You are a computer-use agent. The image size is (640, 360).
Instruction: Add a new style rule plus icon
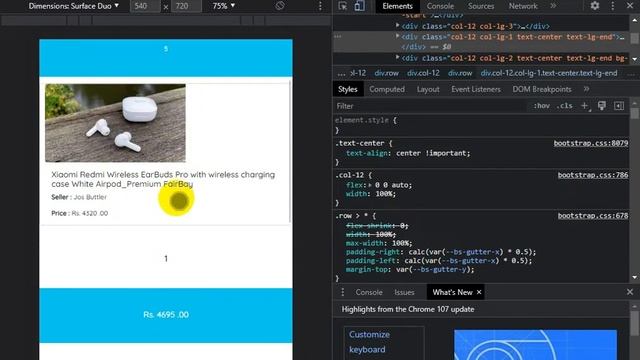point(585,106)
